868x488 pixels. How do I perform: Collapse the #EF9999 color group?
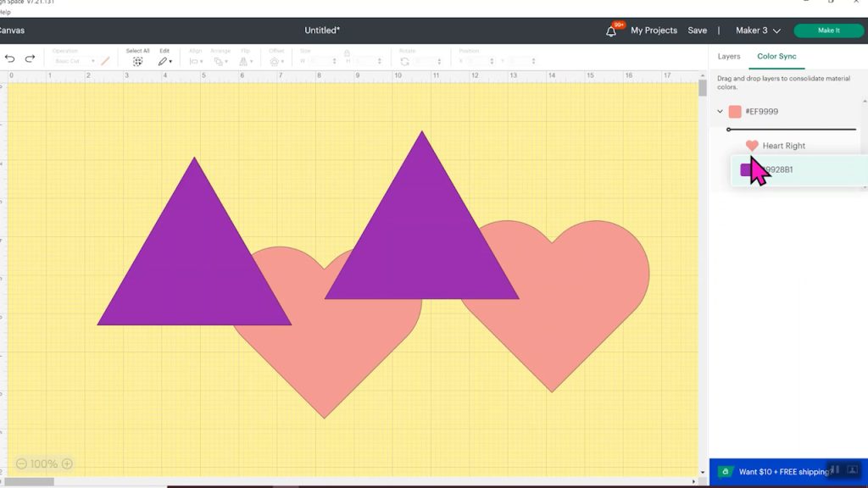pyautogui.click(x=720, y=112)
